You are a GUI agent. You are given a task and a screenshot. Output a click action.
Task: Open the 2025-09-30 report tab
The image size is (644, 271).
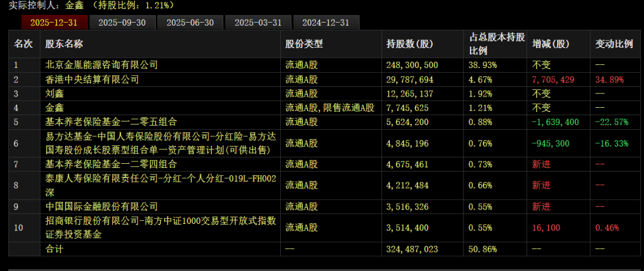pyautogui.click(x=122, y=23)
